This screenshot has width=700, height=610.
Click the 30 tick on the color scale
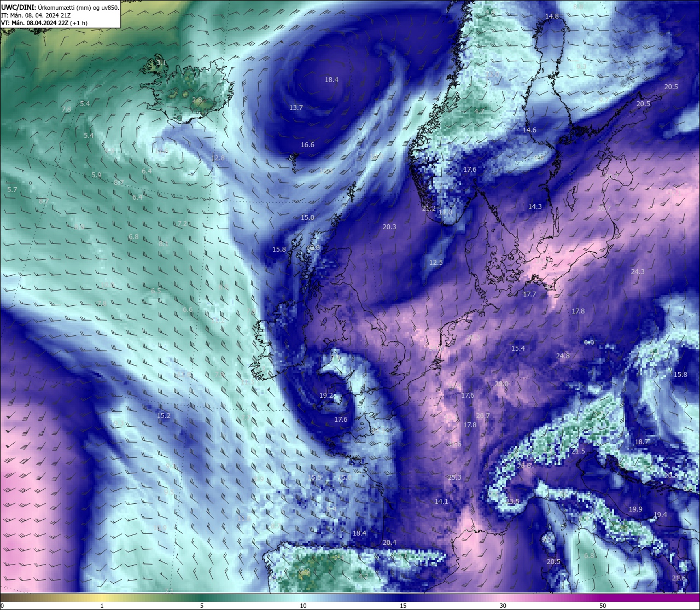pyautogui.click(x=503, y=606)
